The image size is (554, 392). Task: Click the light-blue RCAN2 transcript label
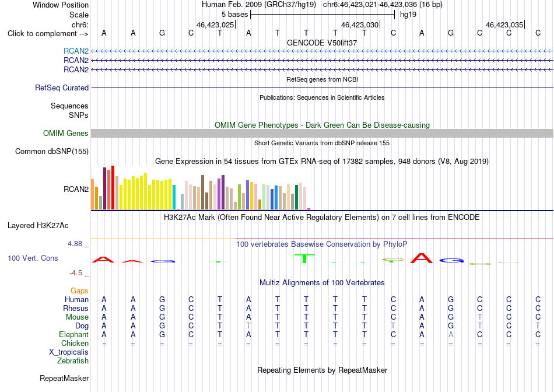pos(76,51)
